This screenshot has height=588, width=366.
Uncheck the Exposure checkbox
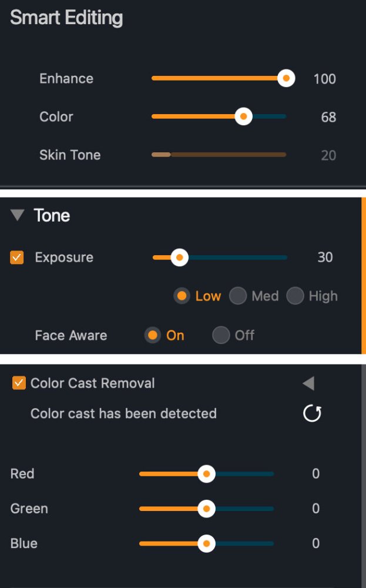16,257
